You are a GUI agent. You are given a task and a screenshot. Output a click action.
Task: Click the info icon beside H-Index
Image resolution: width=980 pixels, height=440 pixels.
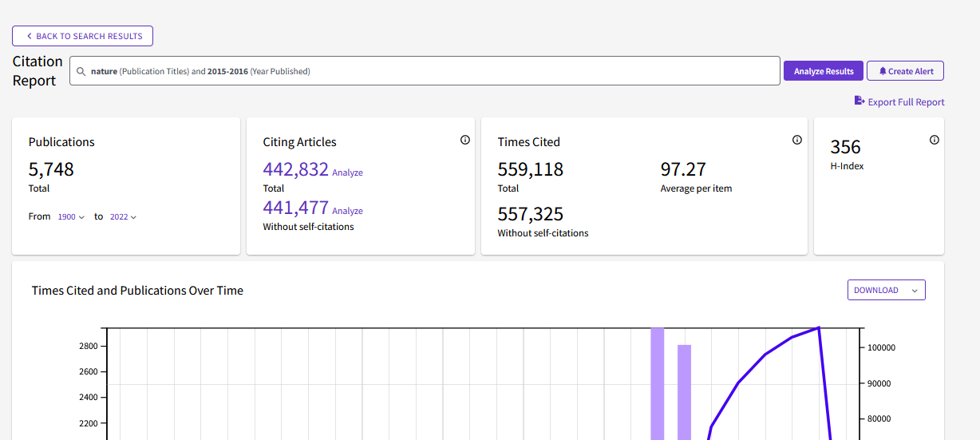[935, 140]
